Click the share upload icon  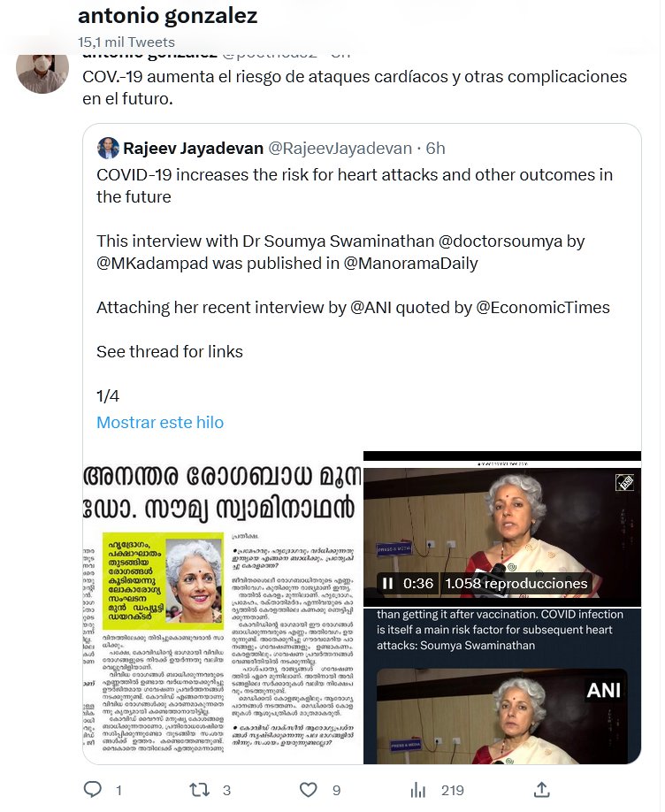coord(541,790)
